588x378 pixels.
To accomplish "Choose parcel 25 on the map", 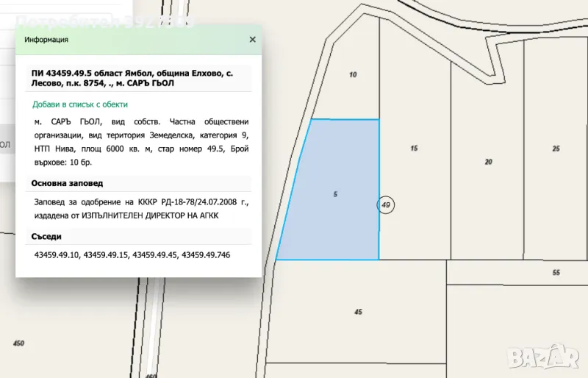I will click(556, 149).
